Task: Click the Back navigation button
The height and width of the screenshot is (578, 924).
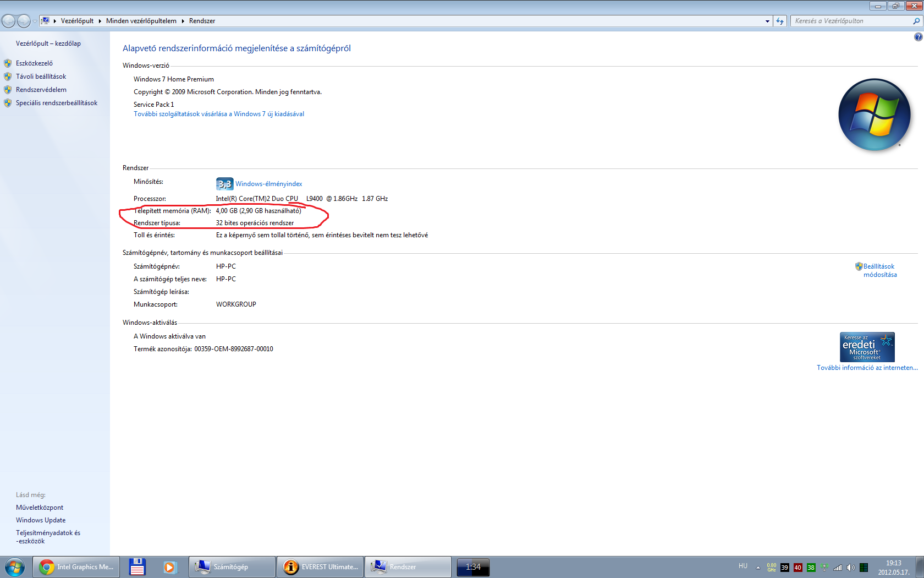Action: click(x=9, y=21)
